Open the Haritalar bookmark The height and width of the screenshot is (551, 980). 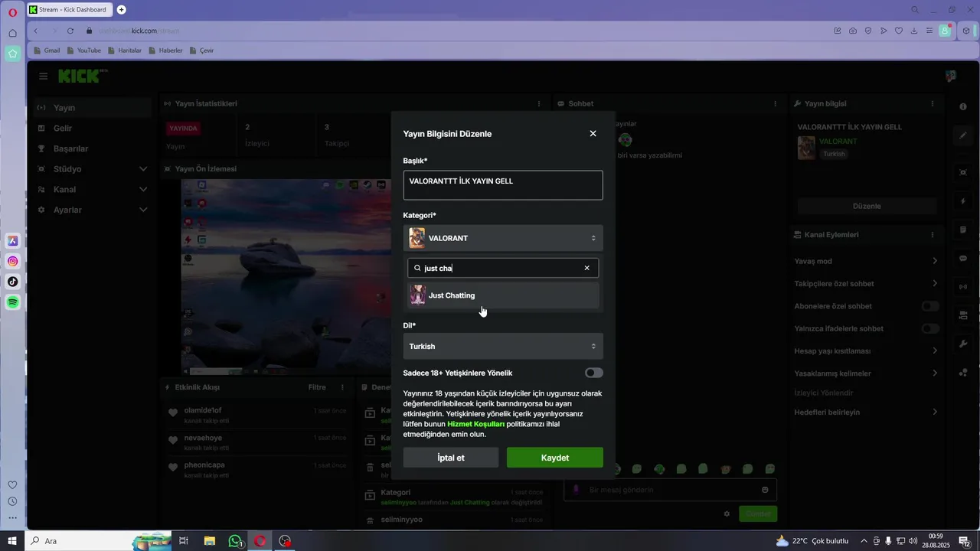(125, 51)
